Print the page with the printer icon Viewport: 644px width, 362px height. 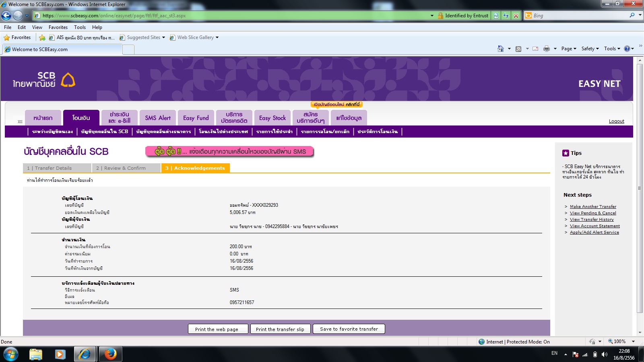[546, 49]
